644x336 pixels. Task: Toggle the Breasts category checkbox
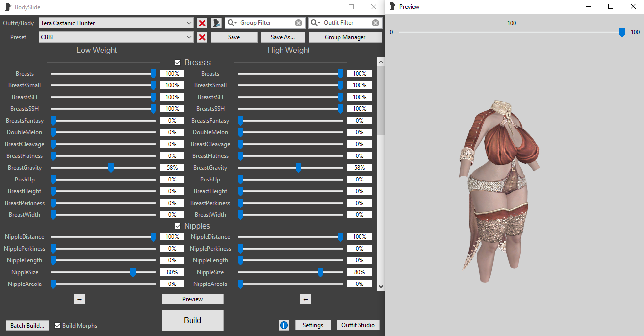point(178,63)
